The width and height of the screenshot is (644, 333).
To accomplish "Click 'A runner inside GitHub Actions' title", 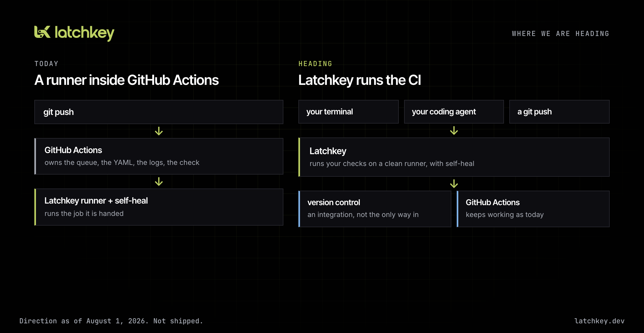I will click(x=126, y=80).
